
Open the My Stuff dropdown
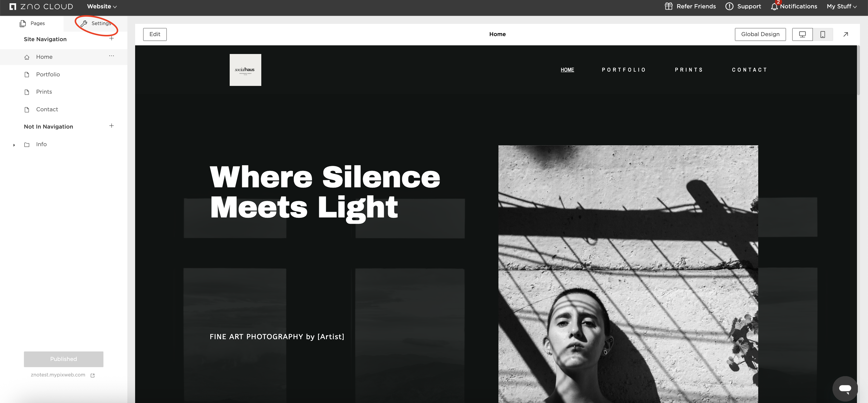coord(842,6)
